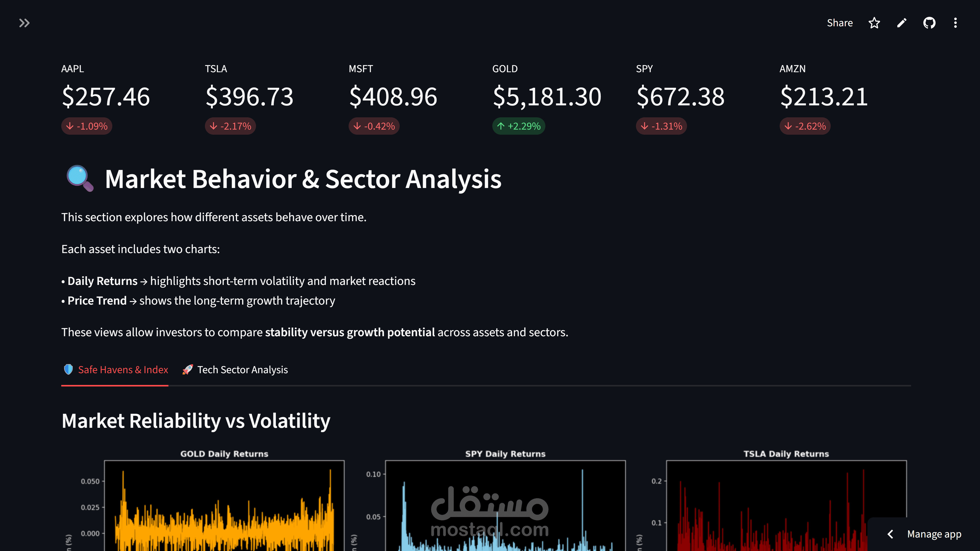980x551 pixels.
Task: Open the GitHub repository icon
Action: [x=929, y=23]
